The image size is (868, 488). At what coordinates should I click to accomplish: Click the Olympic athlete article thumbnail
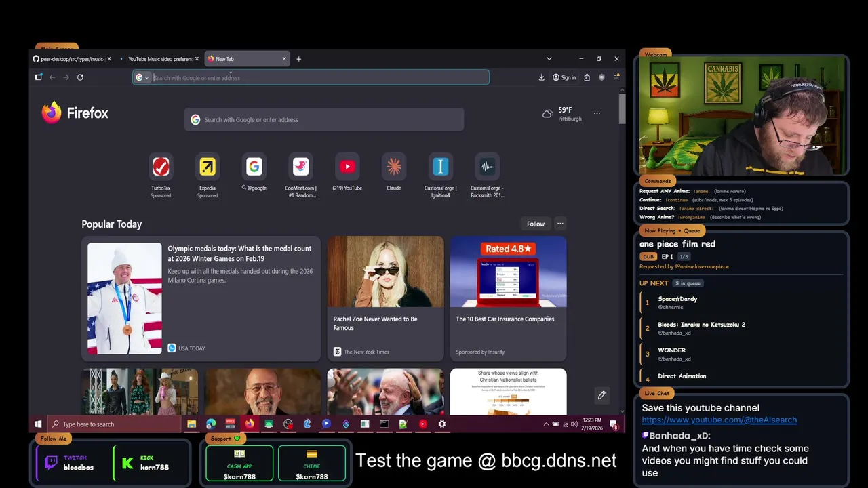point(125,298)
